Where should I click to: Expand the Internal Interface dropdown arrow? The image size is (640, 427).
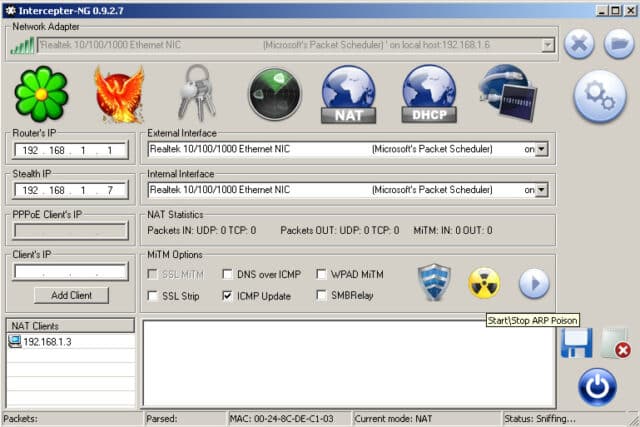click(541, 190)
